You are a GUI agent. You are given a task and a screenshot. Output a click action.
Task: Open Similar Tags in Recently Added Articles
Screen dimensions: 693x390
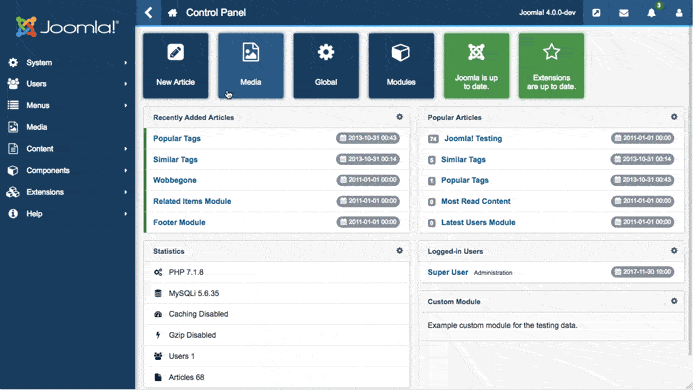pos(175,160)
